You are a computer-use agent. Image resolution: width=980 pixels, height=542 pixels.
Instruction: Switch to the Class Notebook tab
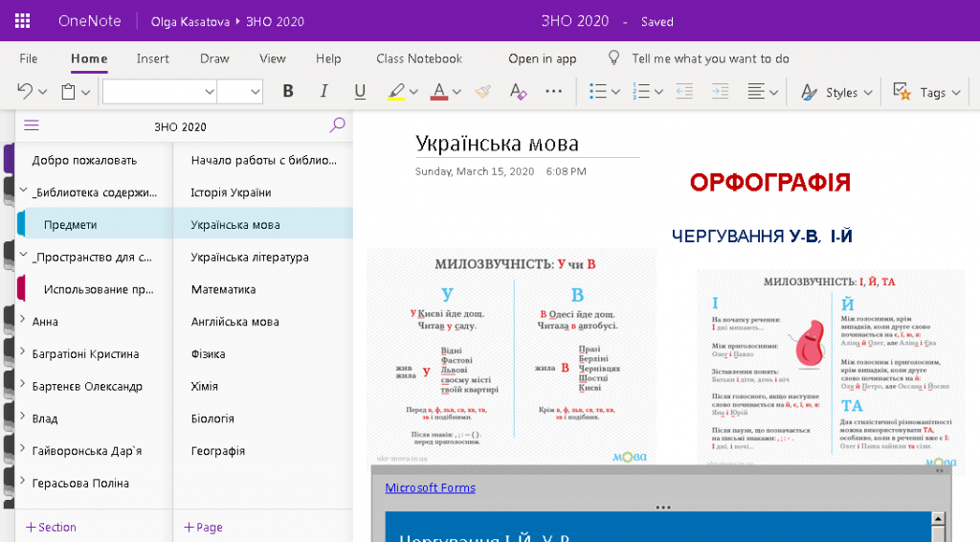pos(419,58)
